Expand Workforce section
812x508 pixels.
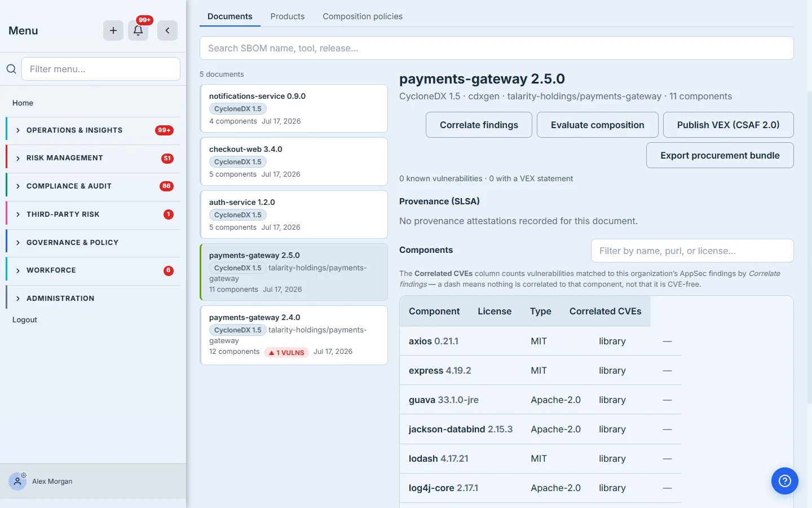pyautogui.click(x=94, y=270)
